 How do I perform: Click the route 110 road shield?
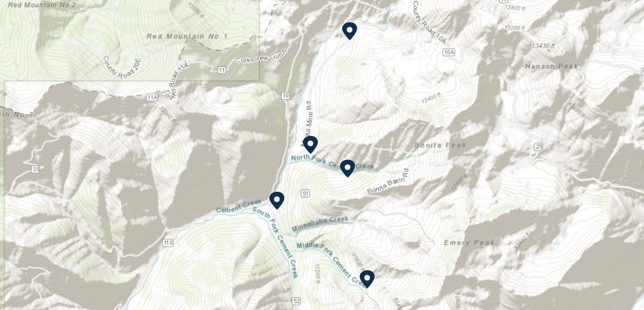[x=168, y=243]
